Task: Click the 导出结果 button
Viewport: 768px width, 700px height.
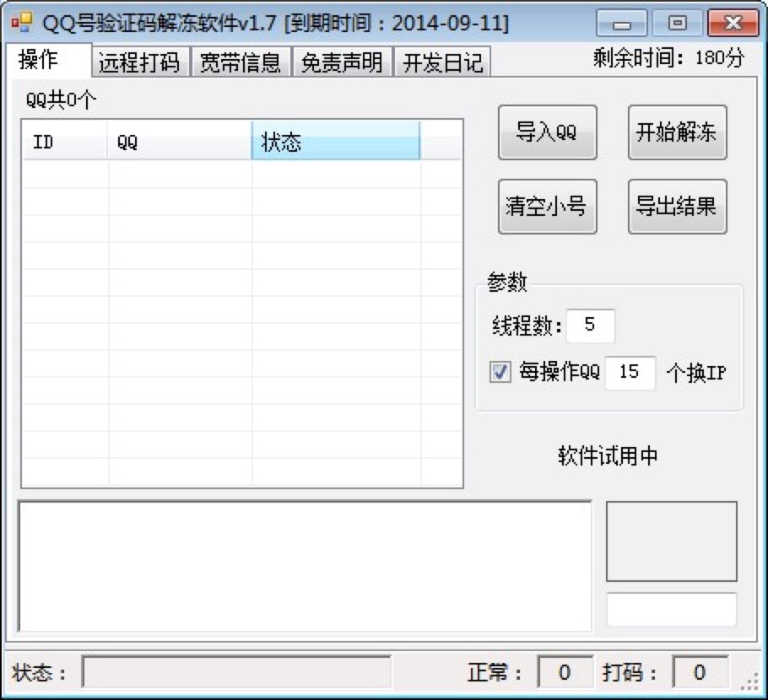Action: point(678,206)
